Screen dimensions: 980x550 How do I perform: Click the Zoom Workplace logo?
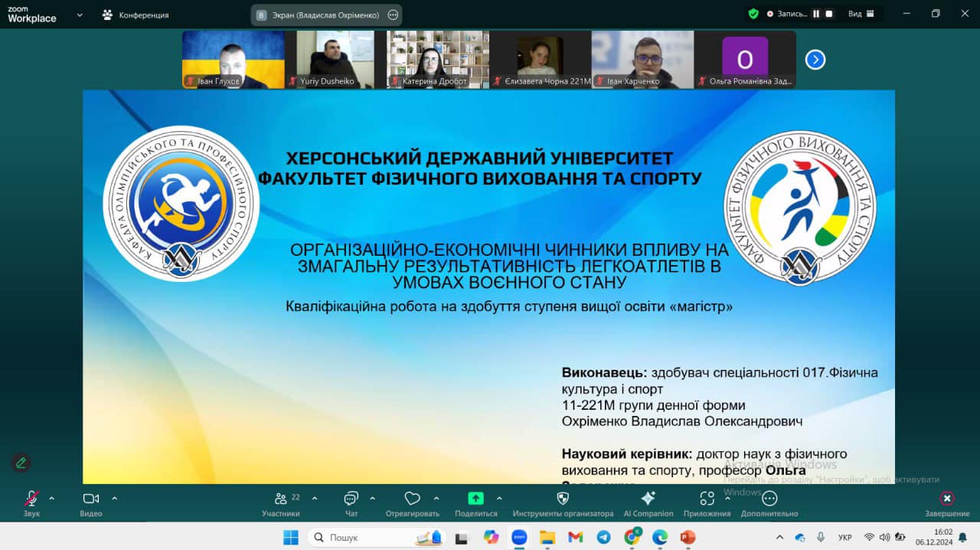pos(32,15)
